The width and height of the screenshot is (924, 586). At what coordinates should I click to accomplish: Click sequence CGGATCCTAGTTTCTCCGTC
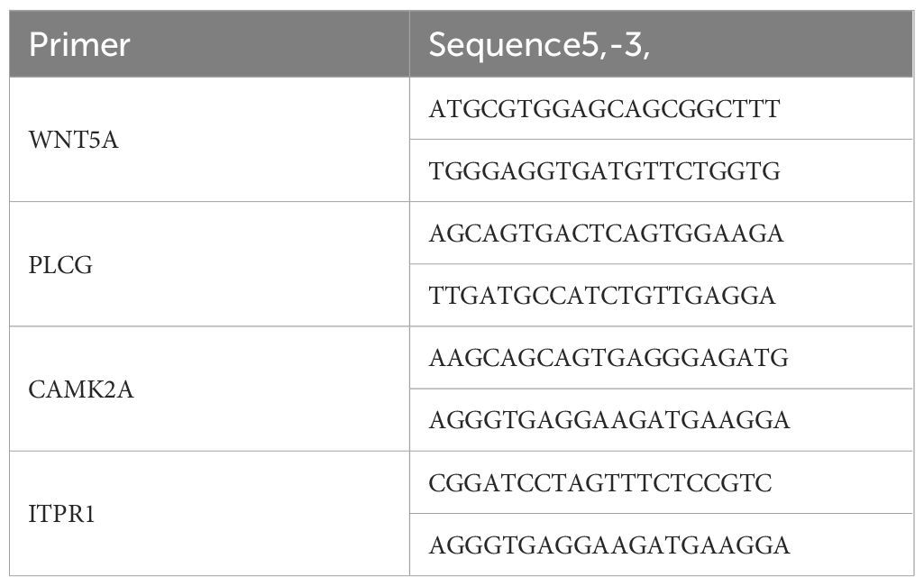pos(599,483)
